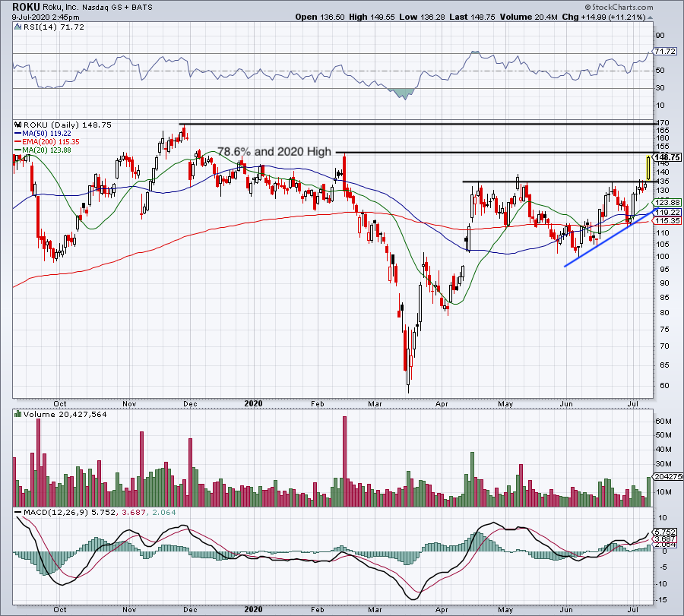Click the MA(20) 123.88 legend text

pos(46,150)
